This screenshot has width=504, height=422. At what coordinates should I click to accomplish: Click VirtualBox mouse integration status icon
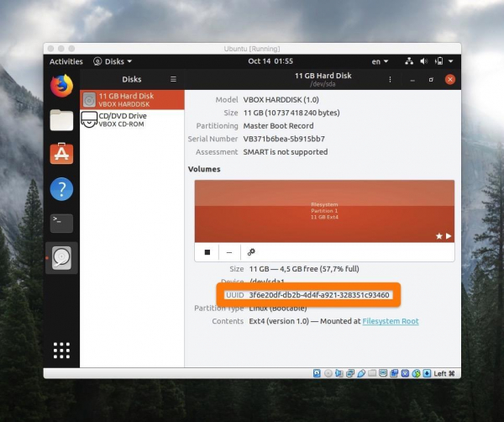(x=417, y=373)
